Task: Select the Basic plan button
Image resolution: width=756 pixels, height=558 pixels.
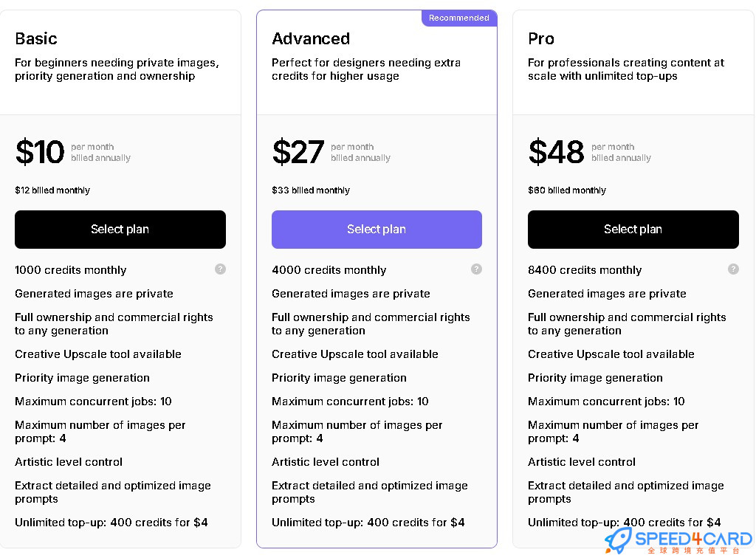Action: point(120,230)
